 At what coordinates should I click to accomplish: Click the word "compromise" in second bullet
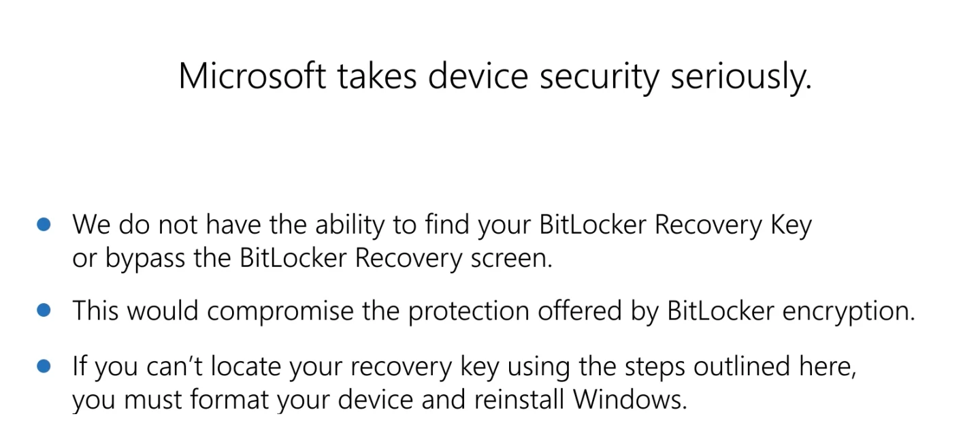pos(280,311)
